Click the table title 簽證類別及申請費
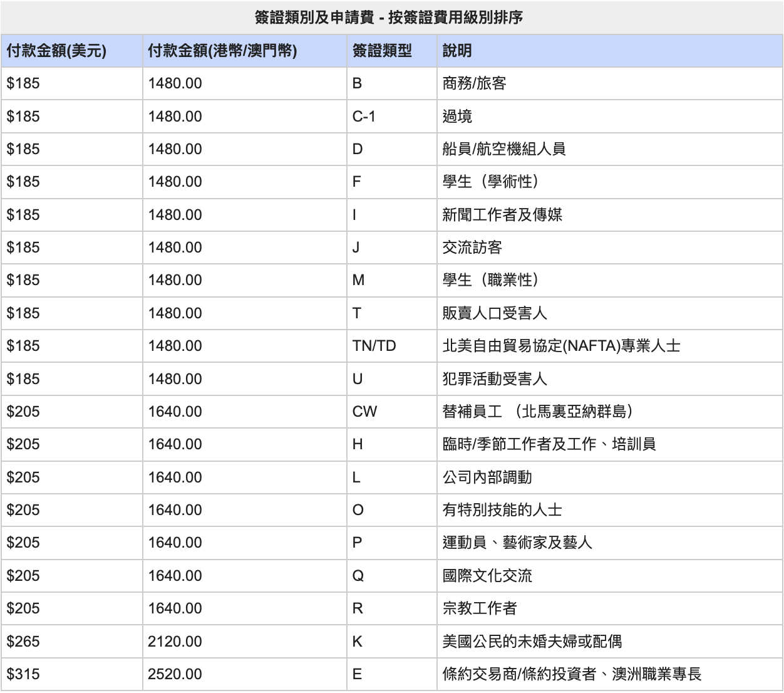The width and height of the screenshot is (784, 693). [x=388, y=18]
